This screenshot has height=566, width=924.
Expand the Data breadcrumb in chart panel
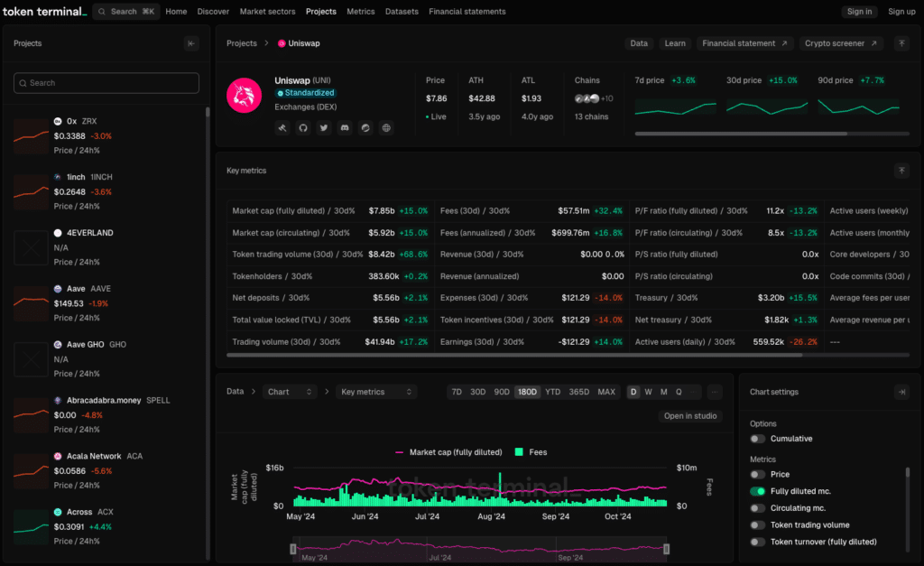point(236,392)
